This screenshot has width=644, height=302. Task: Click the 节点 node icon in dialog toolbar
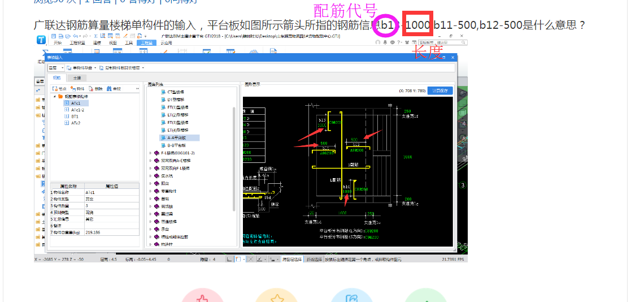pos(55,88)
